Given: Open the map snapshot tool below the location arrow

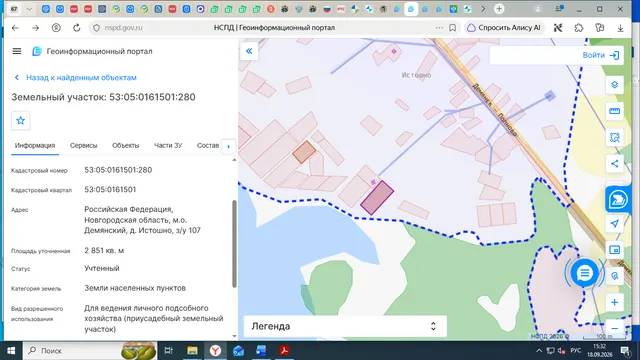Looking at the screenshot, I should coord(614,250).
